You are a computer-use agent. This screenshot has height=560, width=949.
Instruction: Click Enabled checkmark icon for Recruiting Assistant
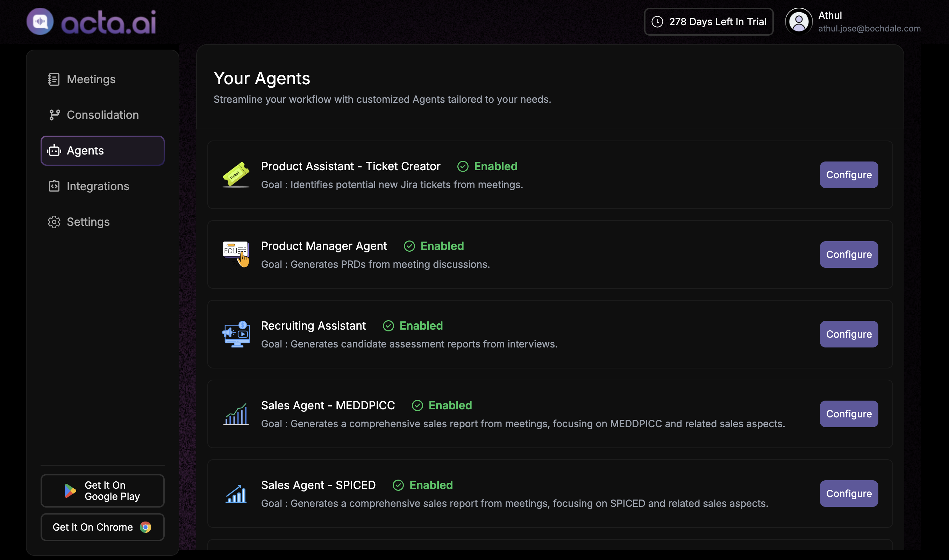(x=388, y=326)
